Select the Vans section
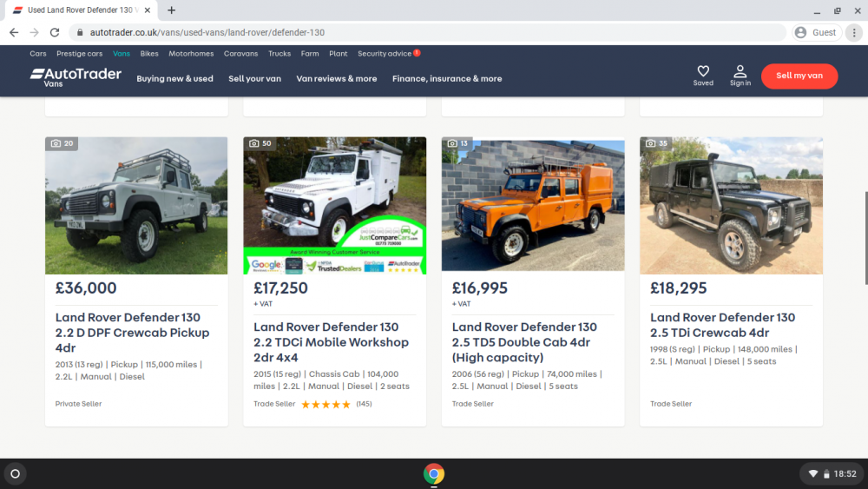Image resolution: width=868 pixels, height=489 pixels. point(122,54)
